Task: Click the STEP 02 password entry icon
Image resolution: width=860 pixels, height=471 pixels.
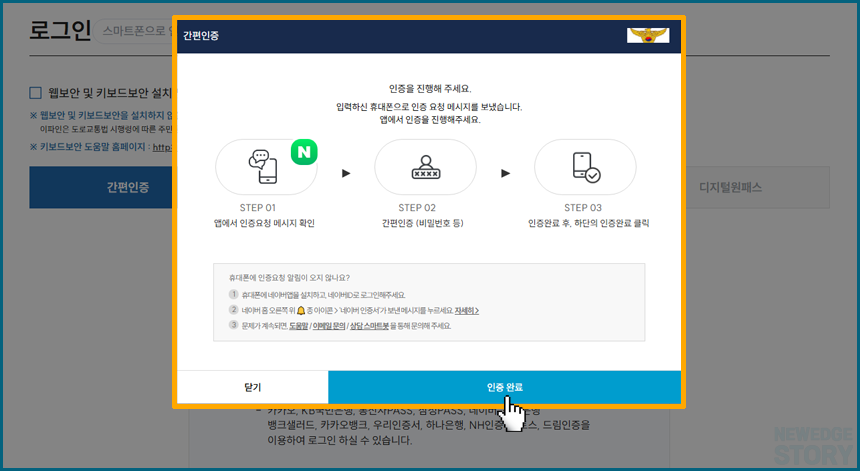Action: point(426,167)
